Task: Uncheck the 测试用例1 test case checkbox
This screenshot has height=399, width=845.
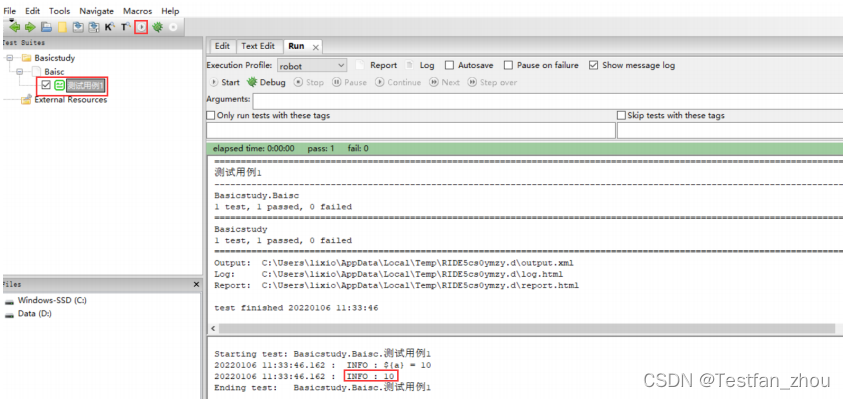Action: click(46, 85)
